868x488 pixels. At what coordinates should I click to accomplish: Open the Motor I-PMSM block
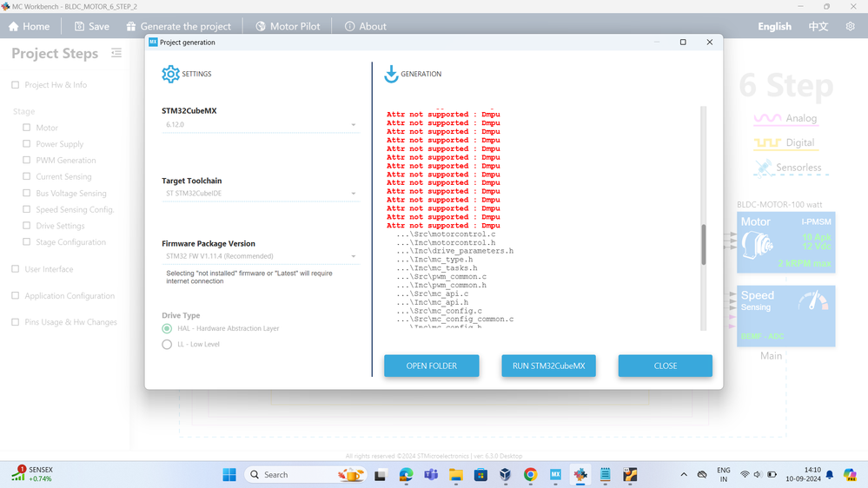click(786, 242)
